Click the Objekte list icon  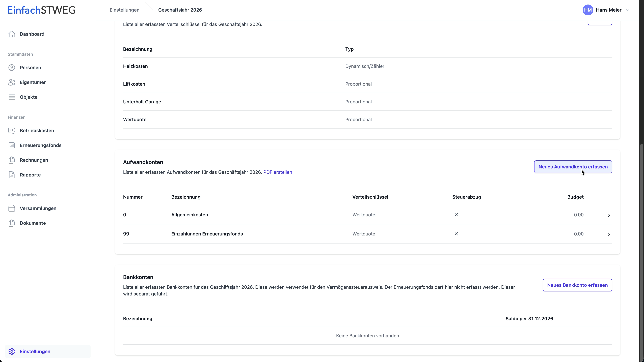12,97
